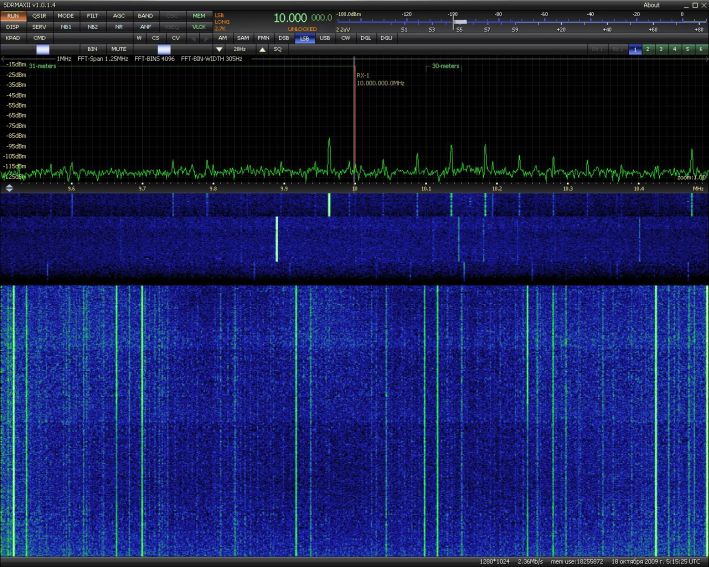Select SAM demodulation mode
This screenshot has width=709, height=567.
pos(243,38)
